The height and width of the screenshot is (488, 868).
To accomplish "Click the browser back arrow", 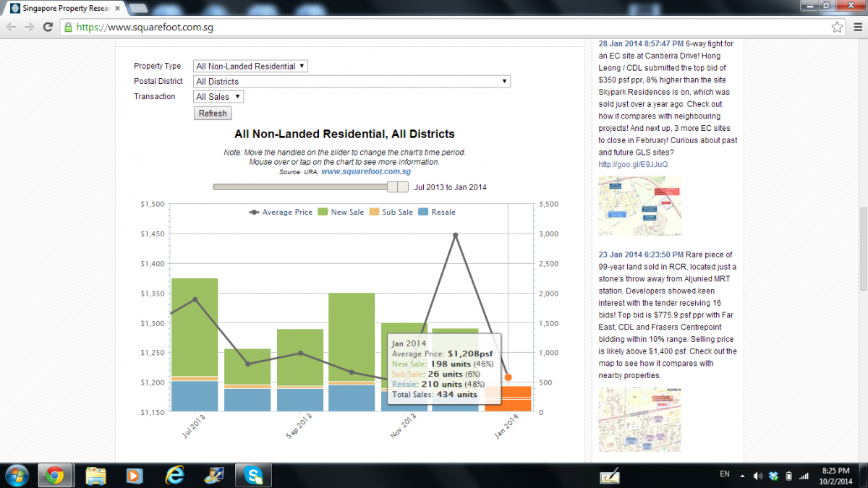I will pos(11,27).
